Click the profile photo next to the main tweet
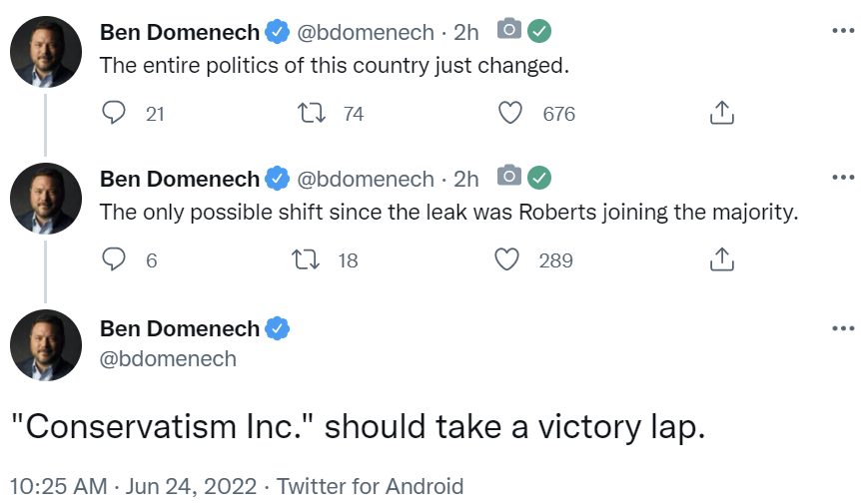This screenshot has width=861, height=504. (46, 345)
